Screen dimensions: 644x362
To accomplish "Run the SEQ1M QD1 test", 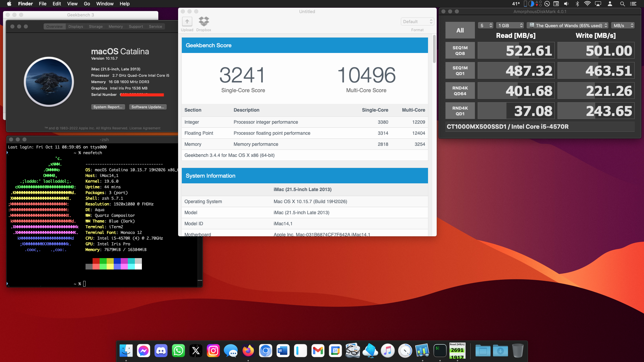I will 460,71.
